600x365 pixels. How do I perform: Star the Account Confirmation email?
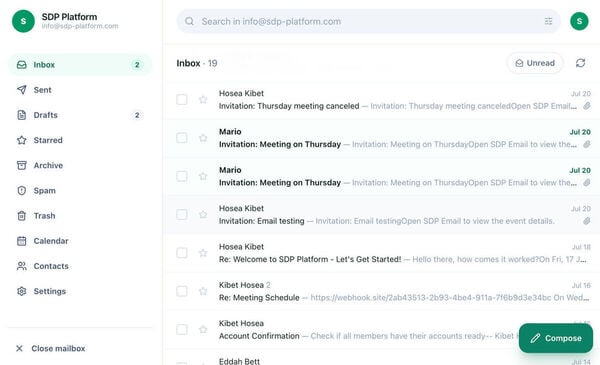click(203, 329)
